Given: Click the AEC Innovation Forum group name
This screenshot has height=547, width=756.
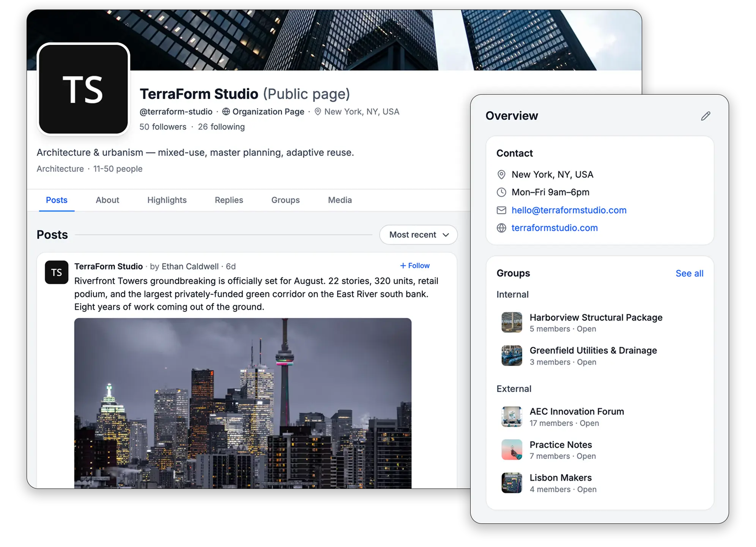Looking at the screenshot, I should [577, 411].
